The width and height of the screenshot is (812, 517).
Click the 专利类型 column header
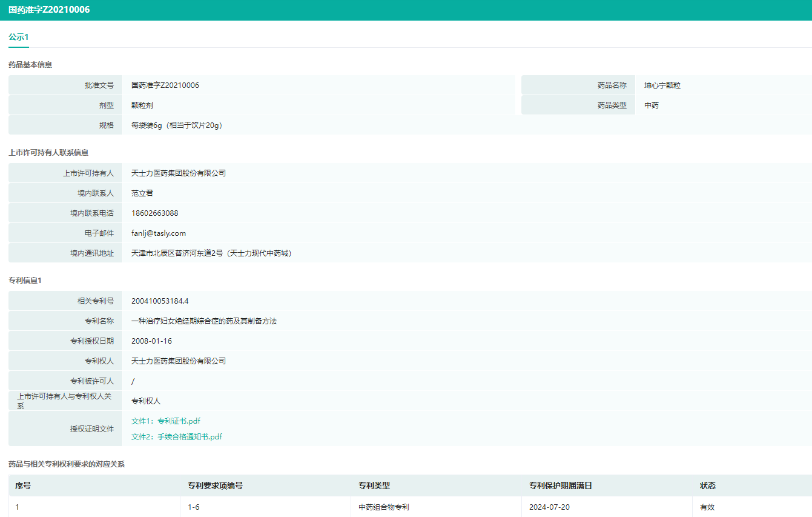click(x=374, y=485)
